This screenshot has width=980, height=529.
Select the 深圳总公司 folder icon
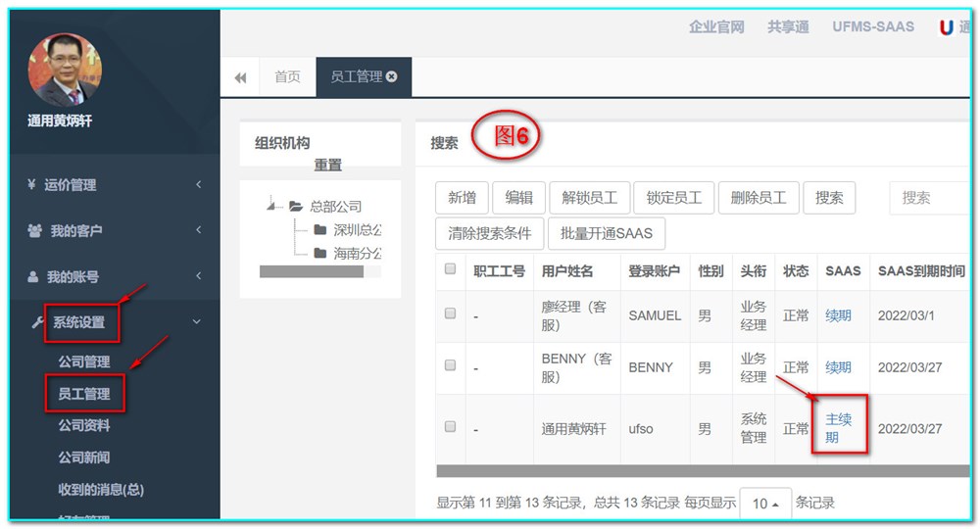click(319, 229)
